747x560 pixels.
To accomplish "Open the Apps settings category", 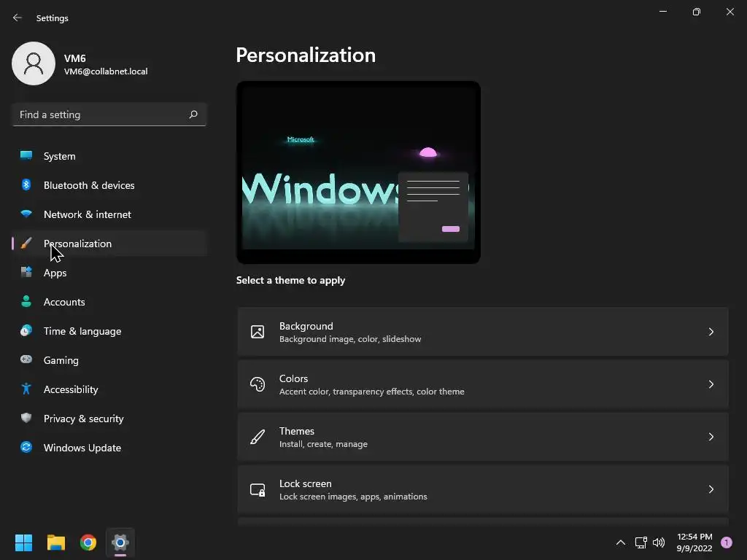I will coord(109,273).
